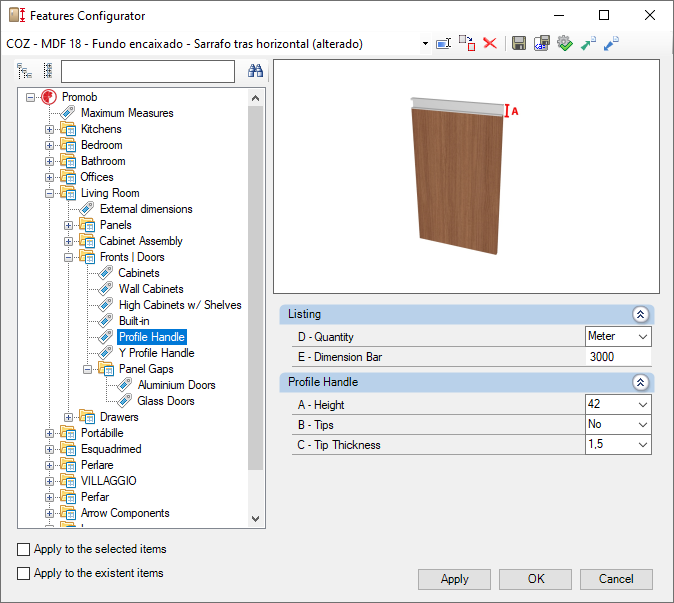Open the configuration name dropdown arrow
The width and height of the screenshot is (674, 603).
pyautogui.click(x=425, y=43)
